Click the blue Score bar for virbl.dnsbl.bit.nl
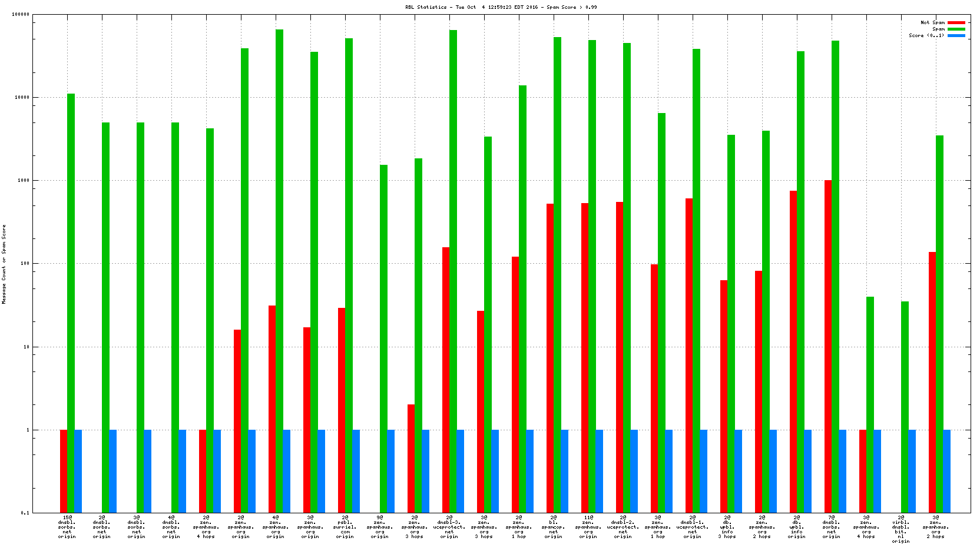This screenshot has width=980, height=551. [912, 471]
